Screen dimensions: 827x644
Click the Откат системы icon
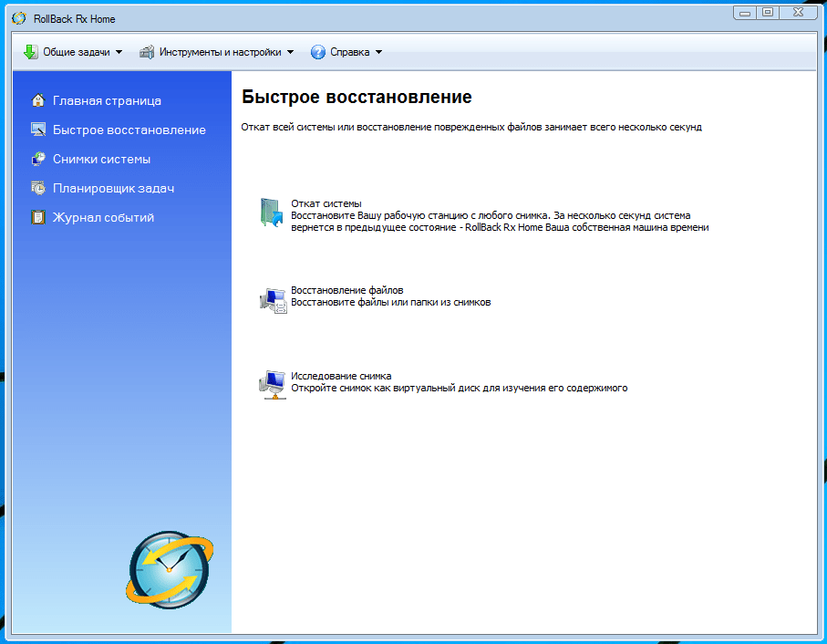[x=272, y=212]
